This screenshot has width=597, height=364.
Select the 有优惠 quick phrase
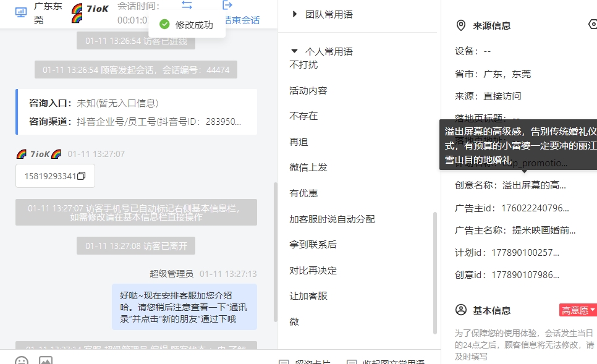pos(303,193)
